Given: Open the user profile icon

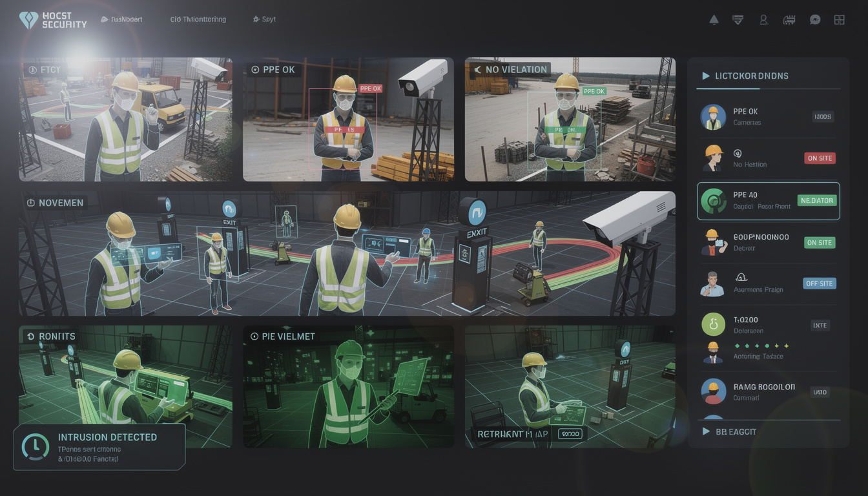Looking at the screenshot, I should coord(763,20).
